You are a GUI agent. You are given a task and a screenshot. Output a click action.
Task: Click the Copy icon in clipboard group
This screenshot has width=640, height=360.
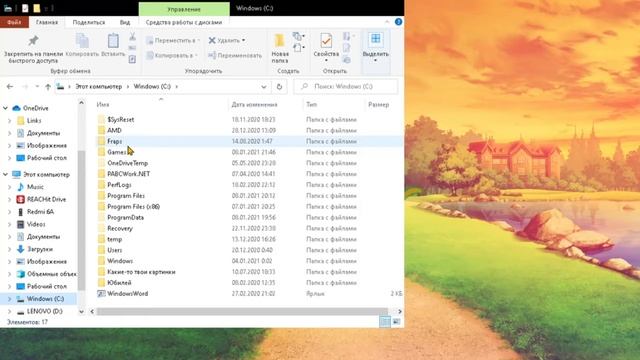(82, 41)
